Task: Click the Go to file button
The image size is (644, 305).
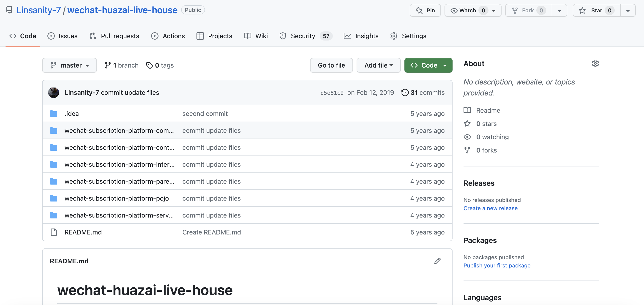Action: [331, 65]
